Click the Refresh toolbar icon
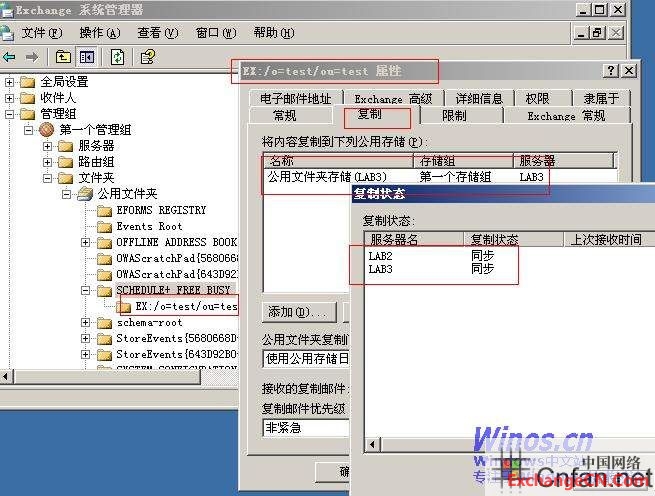The height and width of the screenshot is (496, 655). (118, 57)
